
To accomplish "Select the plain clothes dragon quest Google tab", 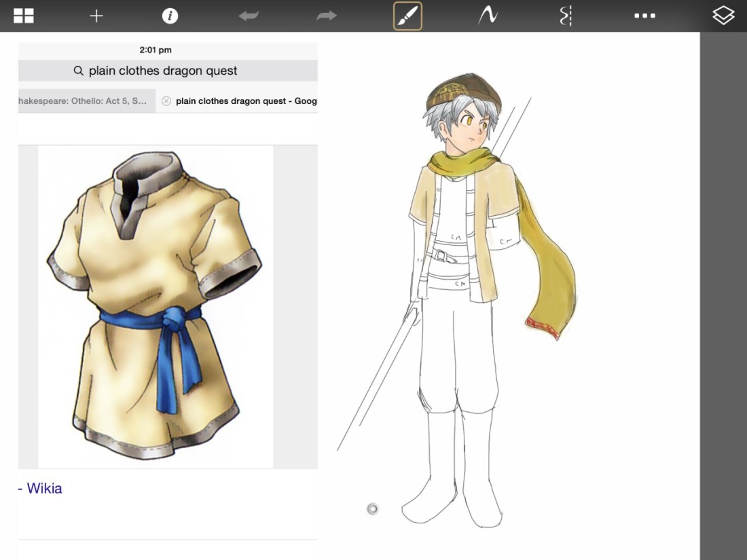I will tap(246, 101).
